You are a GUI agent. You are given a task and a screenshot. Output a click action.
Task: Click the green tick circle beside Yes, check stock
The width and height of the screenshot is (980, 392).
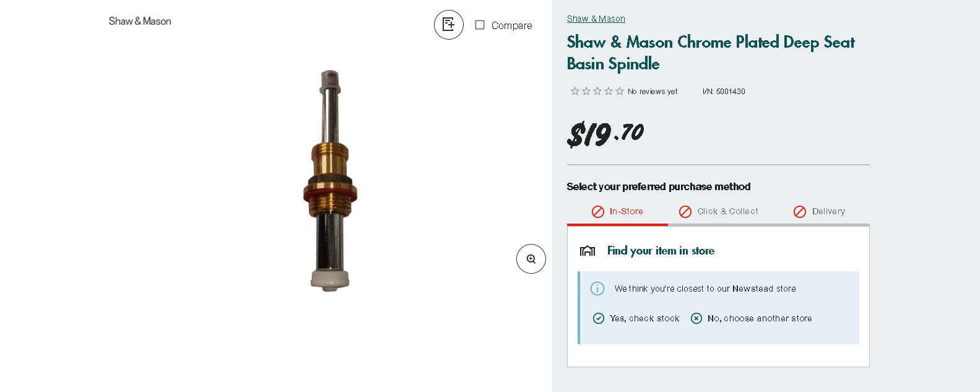(x=599, y=318)
